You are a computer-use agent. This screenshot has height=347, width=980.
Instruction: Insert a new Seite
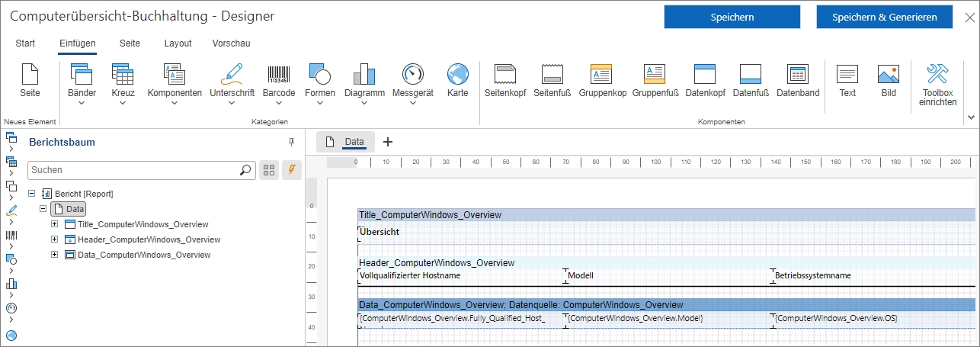[30, 81]
